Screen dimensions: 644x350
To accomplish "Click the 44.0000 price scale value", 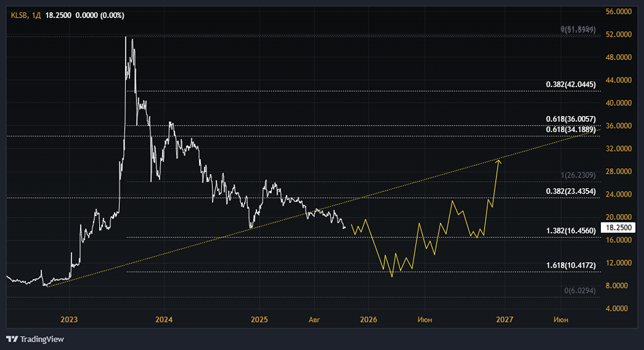I will [618, 80].
